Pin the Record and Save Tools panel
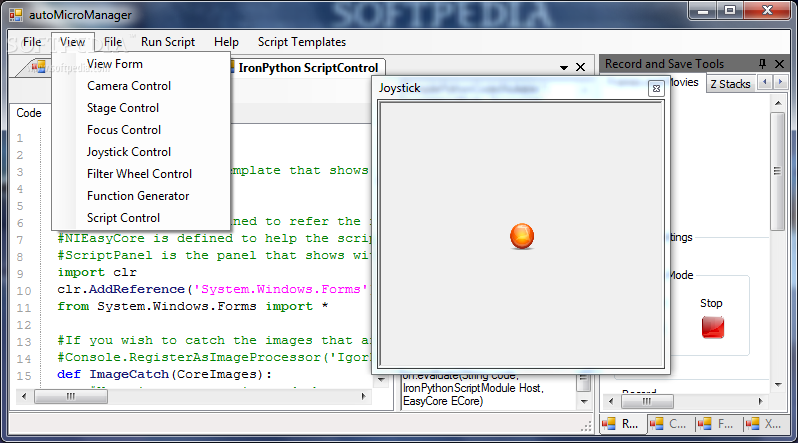This screenshot has width=798, height=443. tap(762, 64)
